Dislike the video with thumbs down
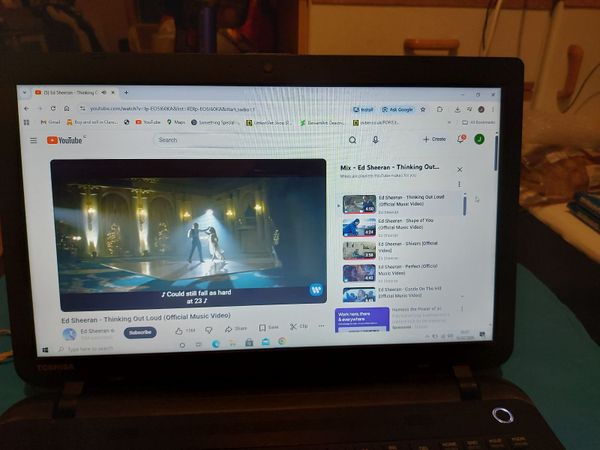The image size is (600, 450). click(x=207, y=329)
